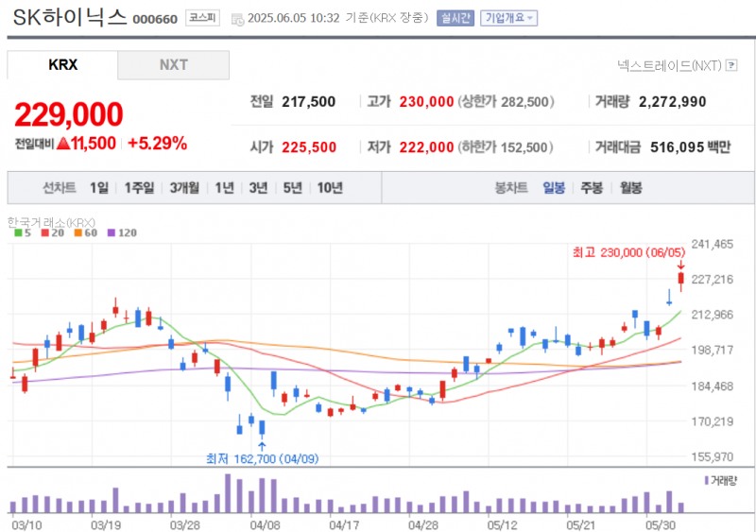Select the 3년 line chart

point(258,188)
